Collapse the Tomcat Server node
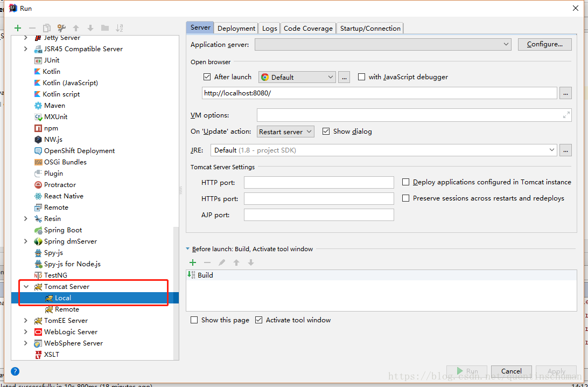The image size is (588, 387). point(26,287)
